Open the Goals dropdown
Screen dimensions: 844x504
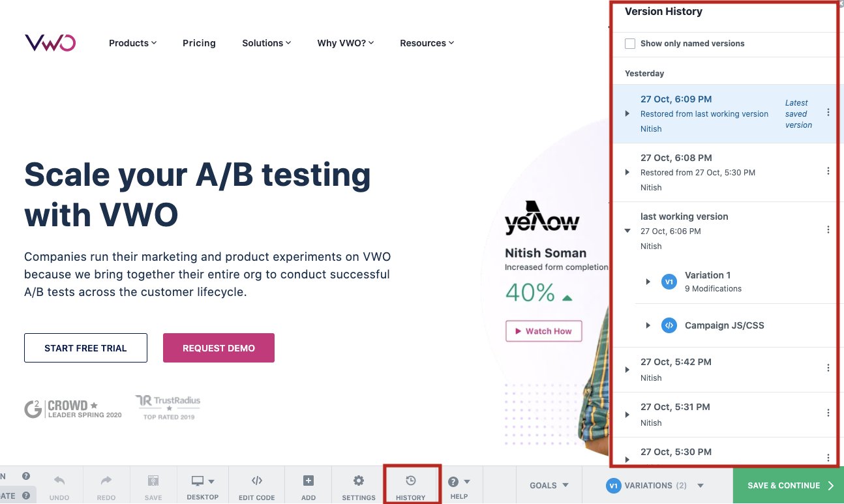549,485
